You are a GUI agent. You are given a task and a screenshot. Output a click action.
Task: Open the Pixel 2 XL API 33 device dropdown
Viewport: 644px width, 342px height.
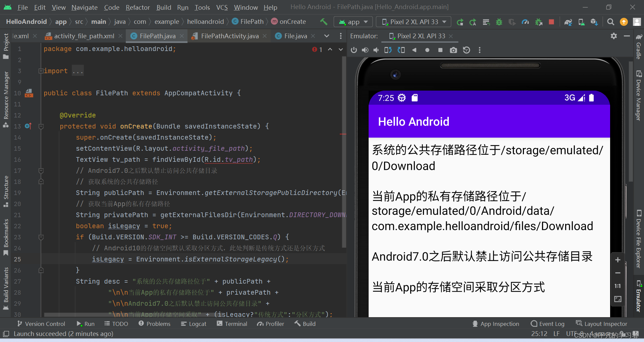tap(413, 21)
